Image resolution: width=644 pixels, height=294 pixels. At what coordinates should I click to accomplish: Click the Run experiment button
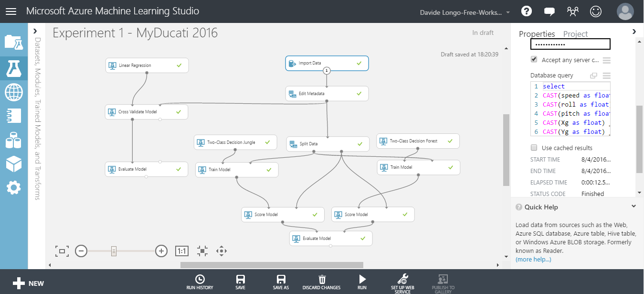tap(362, 282)
